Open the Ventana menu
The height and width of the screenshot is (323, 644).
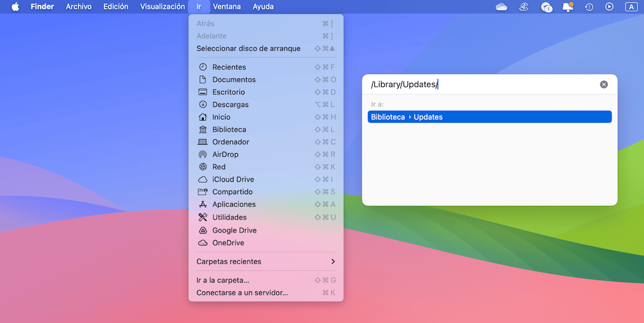tap(227, 7)
